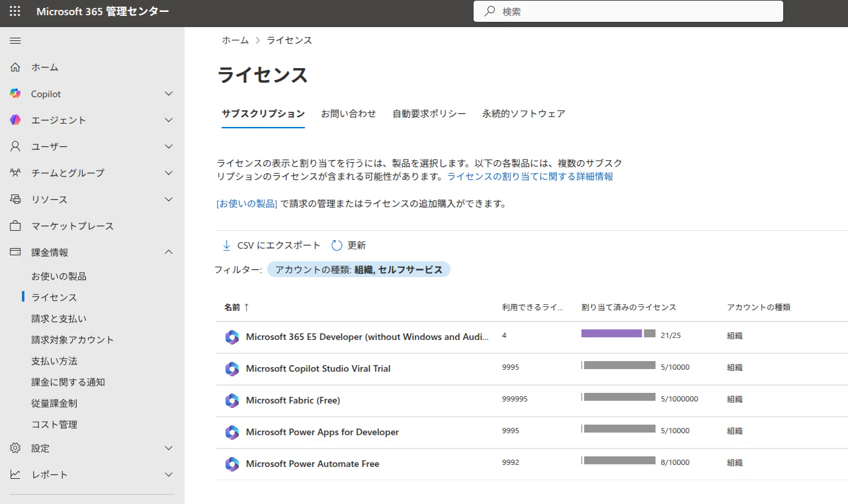Select お使いの製品 in the sidebar
The image size is (848, 504).
pos(59,276)
